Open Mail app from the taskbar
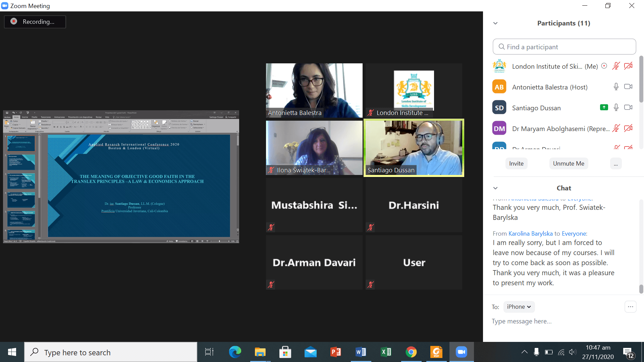Viewport: 644px width, 362px height. pos(310,352)
